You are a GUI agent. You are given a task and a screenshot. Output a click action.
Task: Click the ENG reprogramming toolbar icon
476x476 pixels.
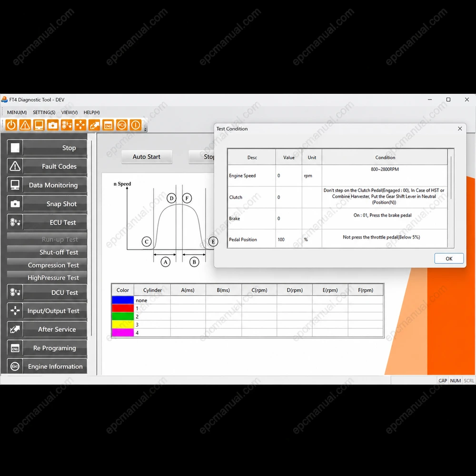pyautogui.click(x=108, y=125)
